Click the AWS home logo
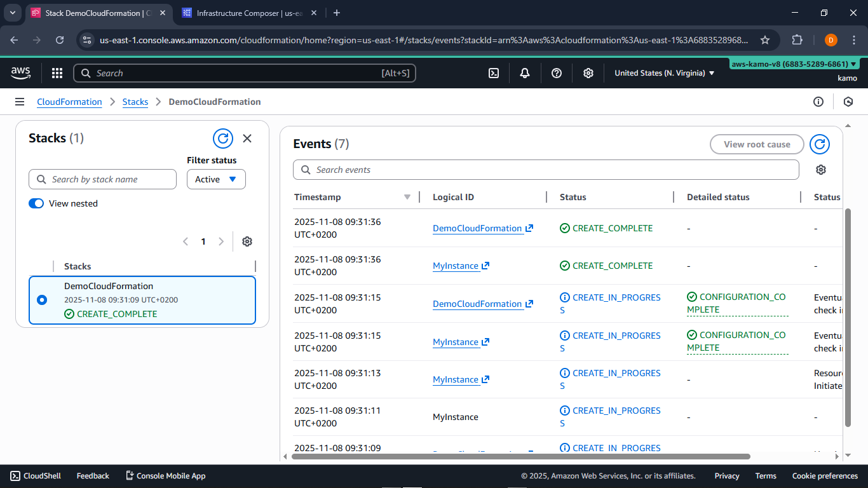 coord(20,73)
